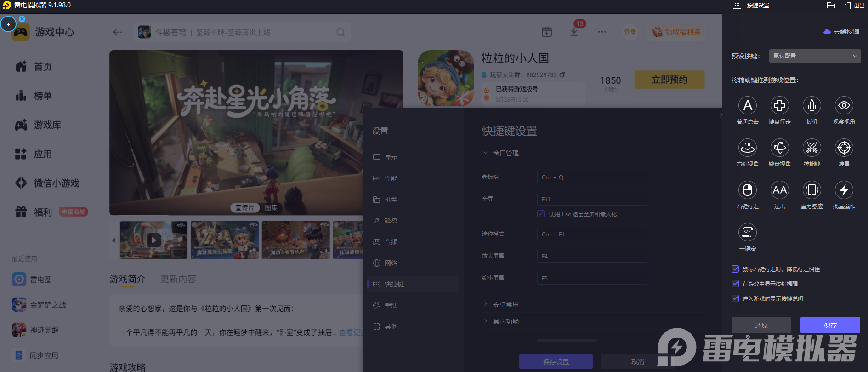Select the 键盘视角 keyboard view icon

[780, 148]
